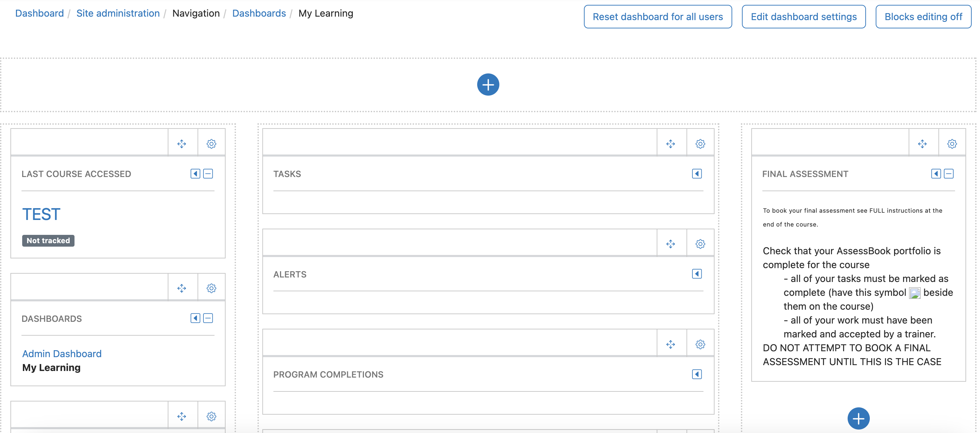Dock the Final Assessment block
The width and height of the screenshot is (980, 433).
pos(936,174)
